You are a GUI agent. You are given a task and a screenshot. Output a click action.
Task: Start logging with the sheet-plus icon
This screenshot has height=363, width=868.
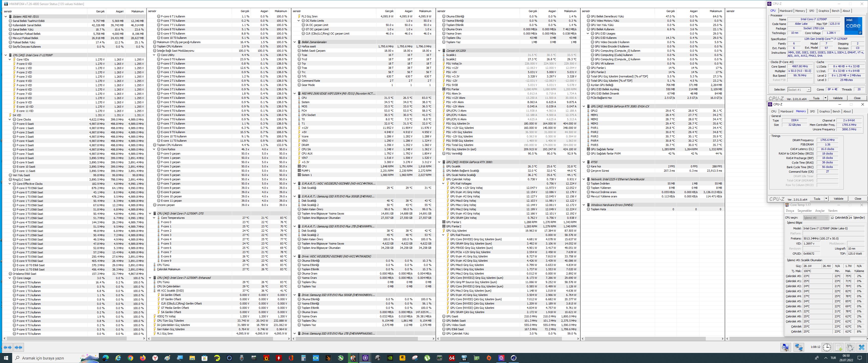(839, 347)
